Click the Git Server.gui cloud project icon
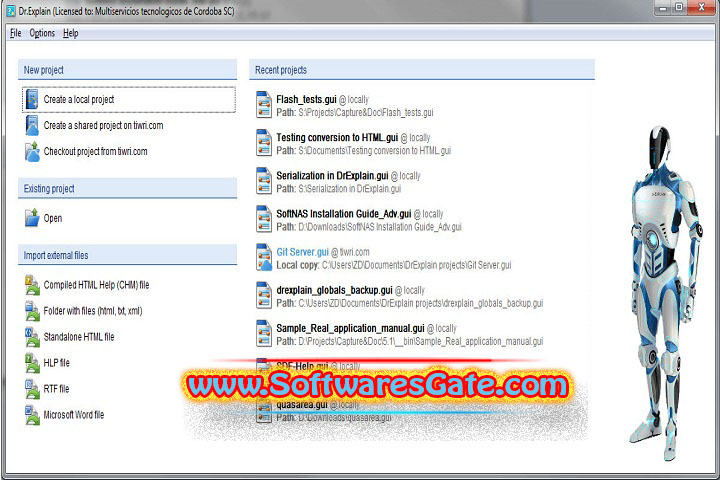720x480 pixels. point(264,257)
